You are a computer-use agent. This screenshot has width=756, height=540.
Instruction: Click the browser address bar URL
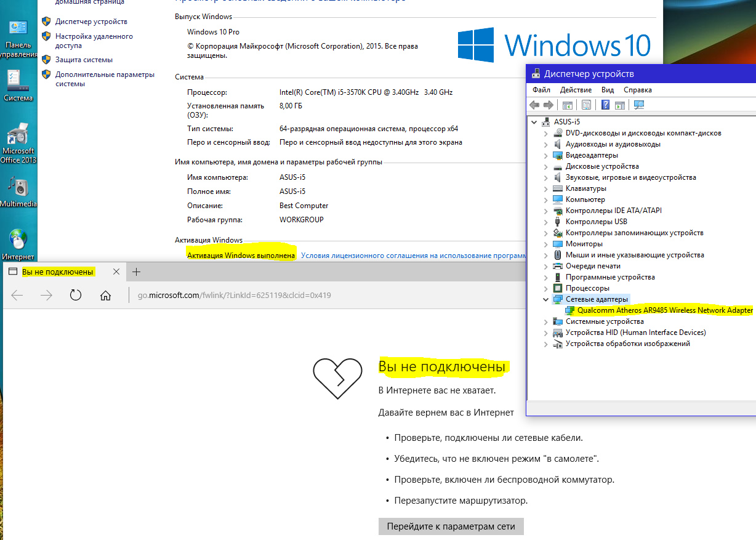click(234, 295)
